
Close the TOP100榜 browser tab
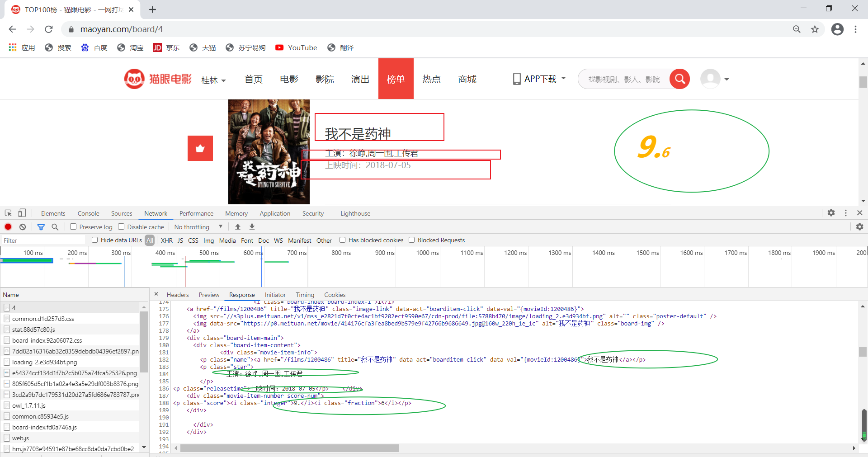click(x=131, y=9)
